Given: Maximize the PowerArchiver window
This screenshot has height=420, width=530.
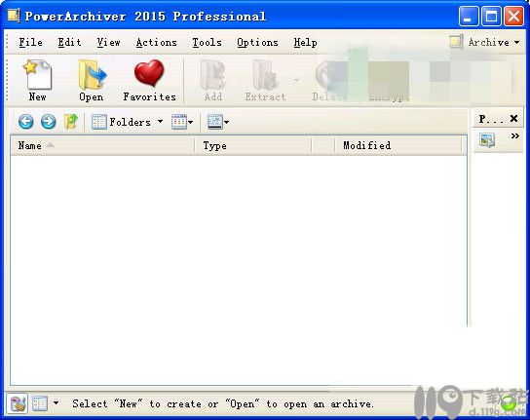Looking at the screenshot, I should tap(491, 16).
